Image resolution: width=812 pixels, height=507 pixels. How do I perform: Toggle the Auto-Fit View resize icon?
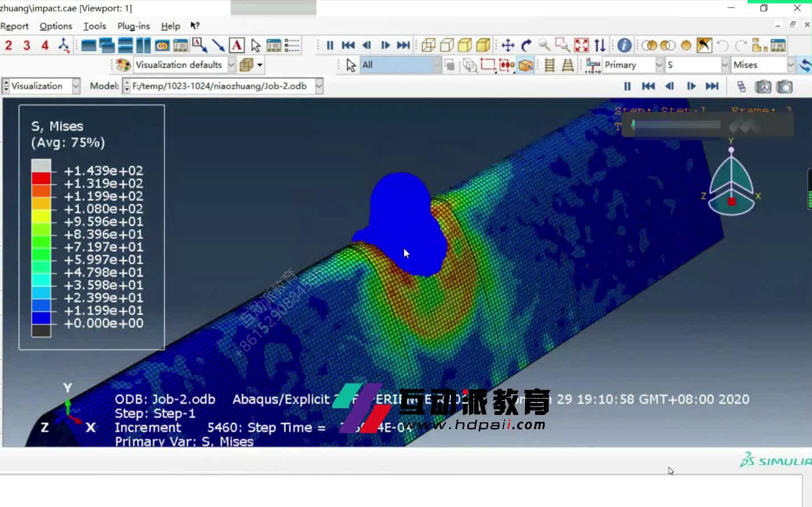(580, 45)
